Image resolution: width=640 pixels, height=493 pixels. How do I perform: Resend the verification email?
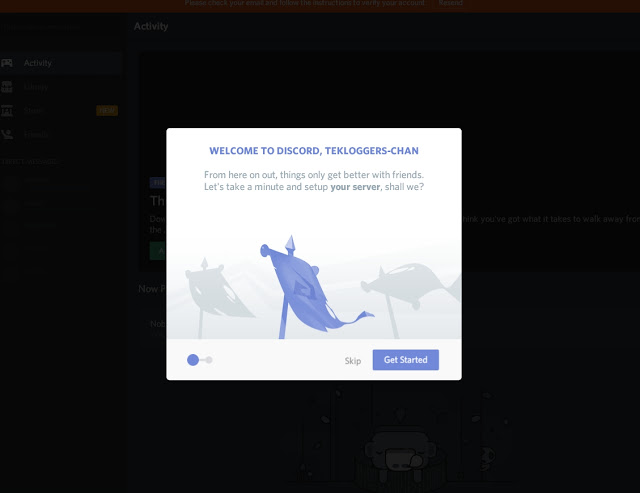(451, 3)
